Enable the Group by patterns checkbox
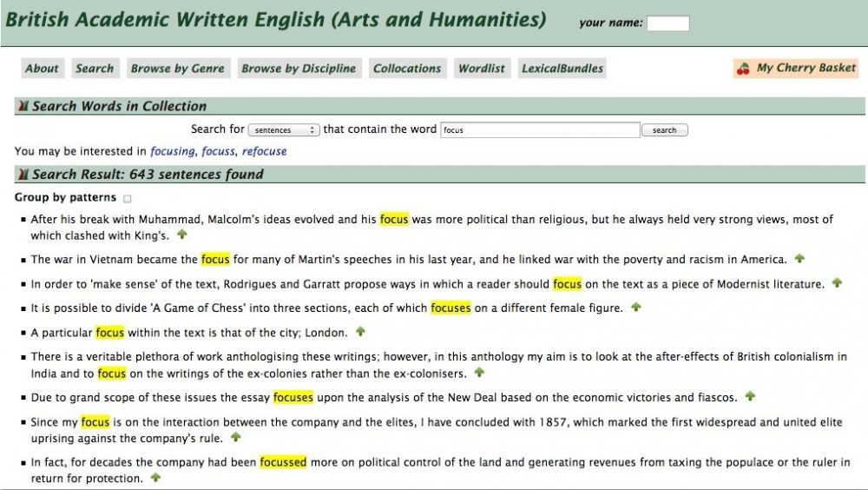The width and height of the screenshot is (868, 490). click(x=128, y=198)
